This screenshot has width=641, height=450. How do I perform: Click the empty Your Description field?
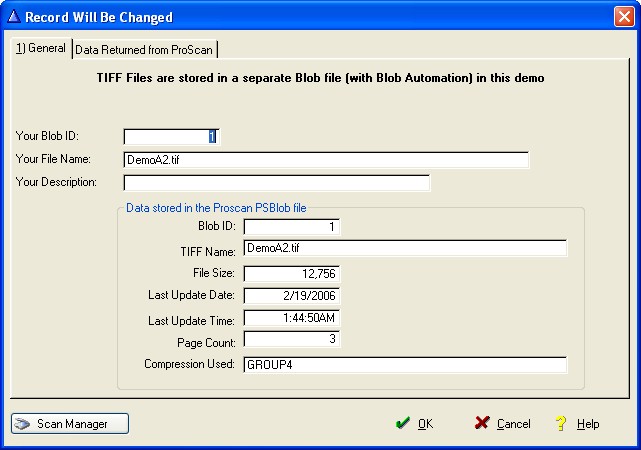[276, 183]
